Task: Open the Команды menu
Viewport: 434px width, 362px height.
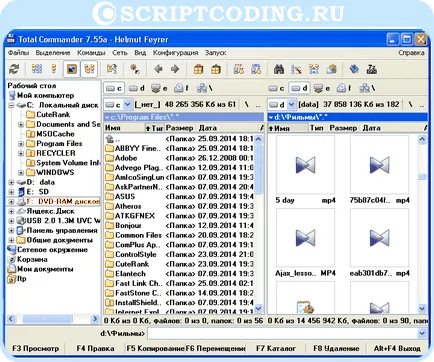Action: [x=91, y=53]
